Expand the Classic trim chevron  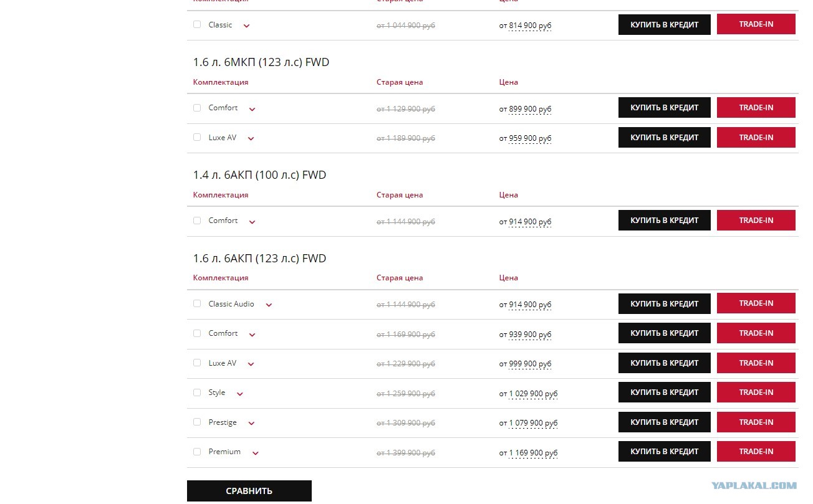pos(246,26)
